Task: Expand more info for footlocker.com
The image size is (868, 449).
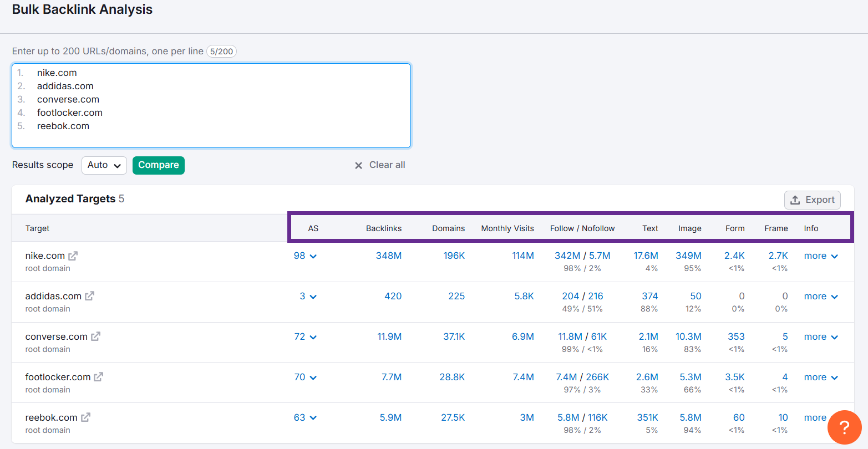Action: point(821,377)
